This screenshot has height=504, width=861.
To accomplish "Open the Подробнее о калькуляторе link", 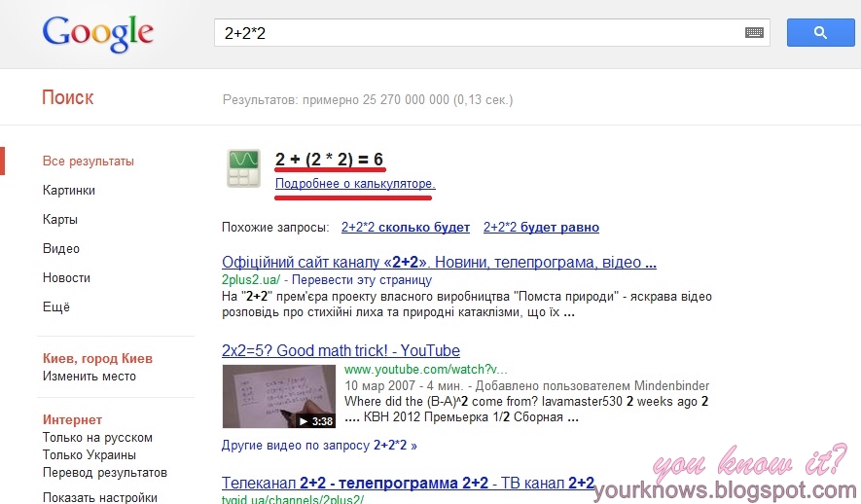I will click(355, 183).
